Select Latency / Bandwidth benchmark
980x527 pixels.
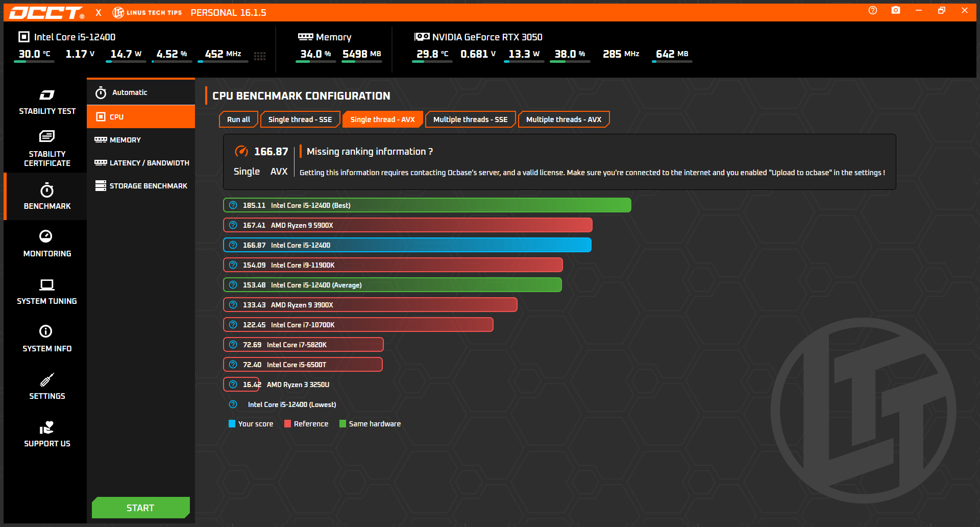coord(141,163)
